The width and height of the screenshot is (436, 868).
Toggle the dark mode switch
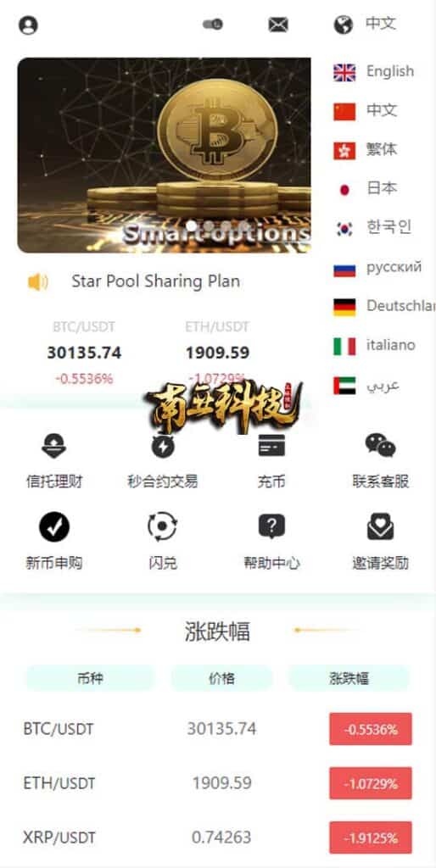pyautogui.click(x=213, y=25)
